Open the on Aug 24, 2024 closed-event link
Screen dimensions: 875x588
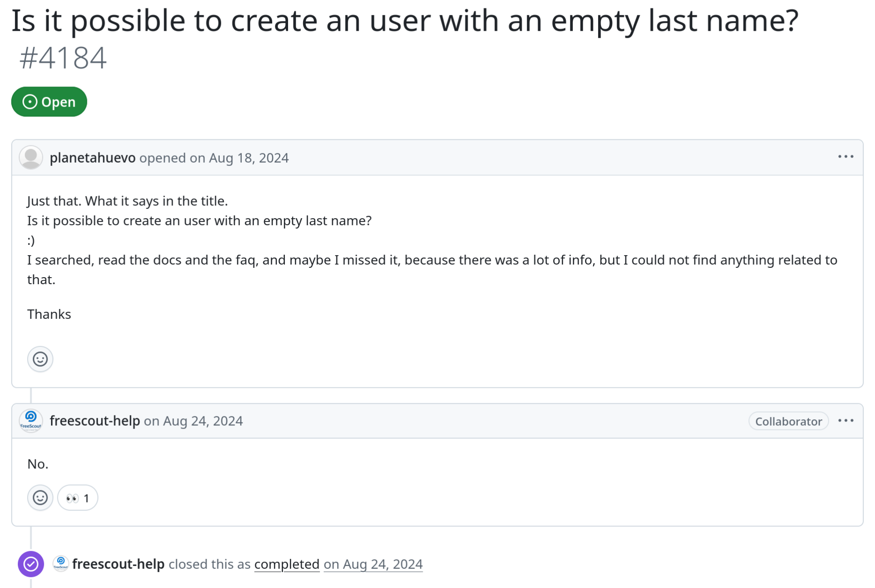(373, 564)
